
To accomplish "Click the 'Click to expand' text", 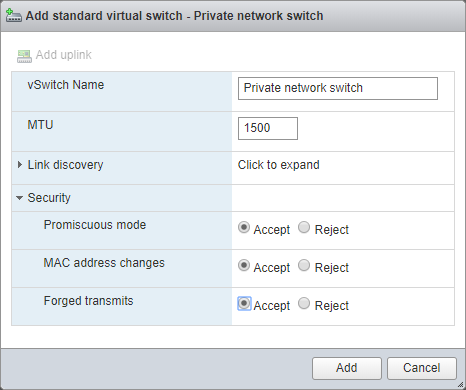I will tap(278, 165).
